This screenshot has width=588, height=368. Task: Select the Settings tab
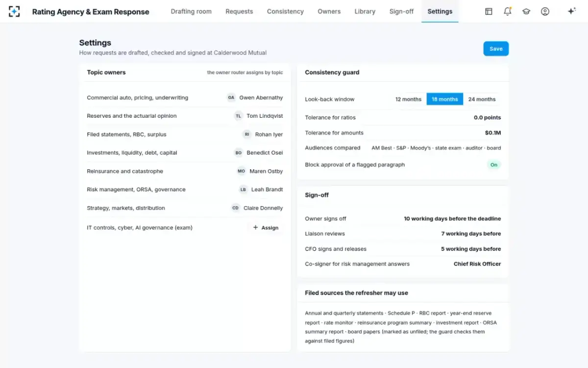click(x=440, y=11)
